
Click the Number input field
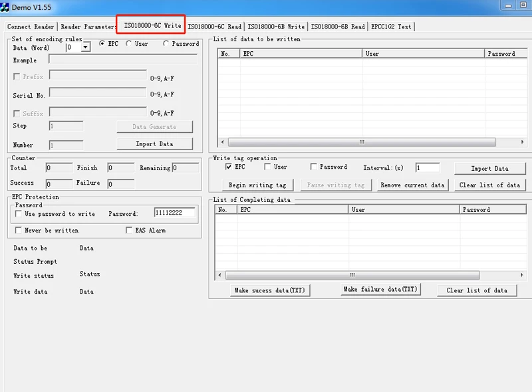coord(66,145)
